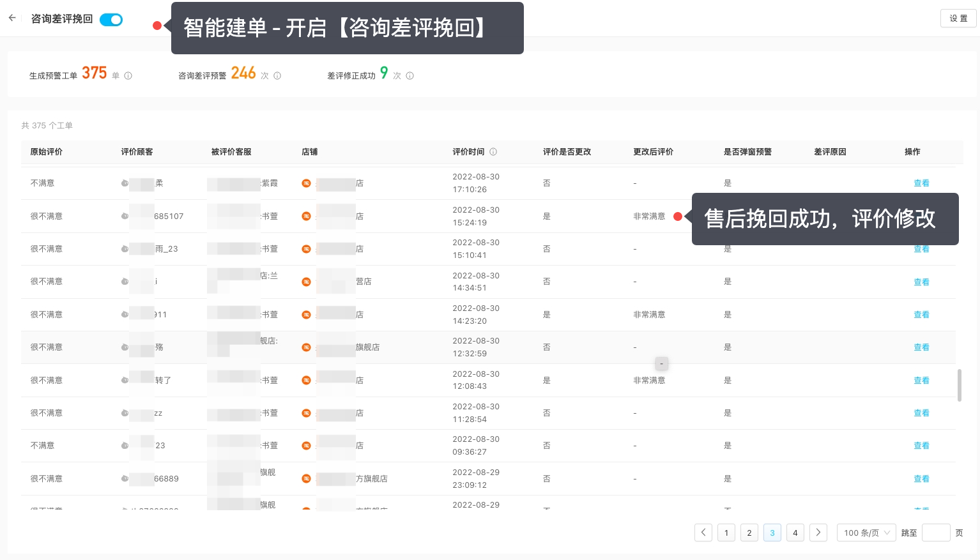Select page 2 in pagination

(x=749, y=533)
